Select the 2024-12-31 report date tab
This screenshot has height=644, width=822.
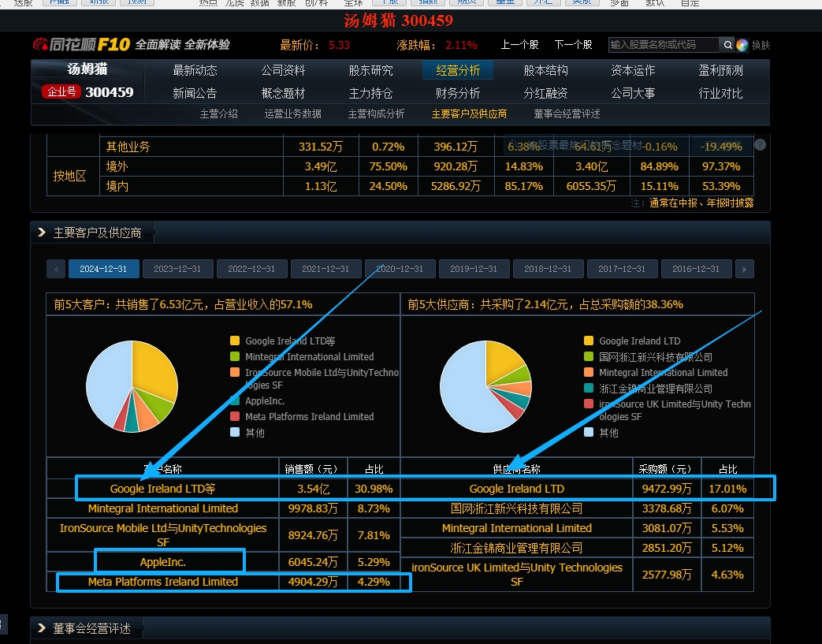click(x=104, y=269)
